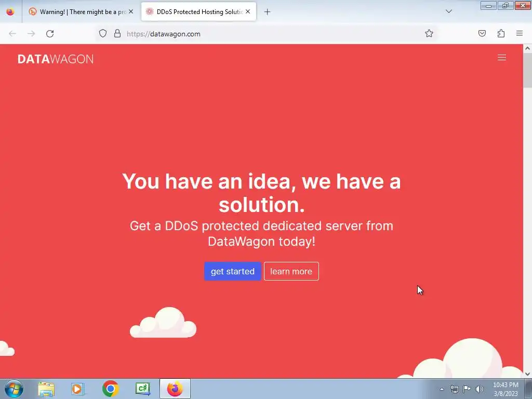This screenshot has height=399, width=532.
Task: Open the network status tray icon
Action: [454, 389]
